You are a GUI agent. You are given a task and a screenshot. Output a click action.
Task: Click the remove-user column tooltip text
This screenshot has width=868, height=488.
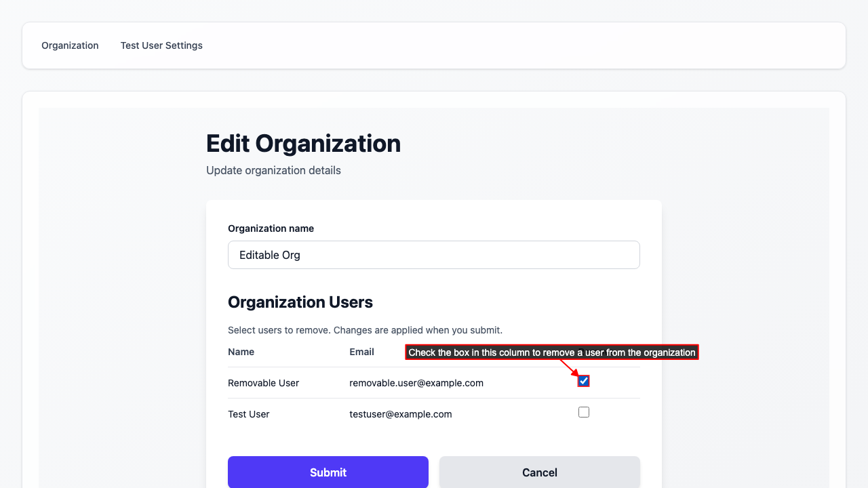pos(551,352)
